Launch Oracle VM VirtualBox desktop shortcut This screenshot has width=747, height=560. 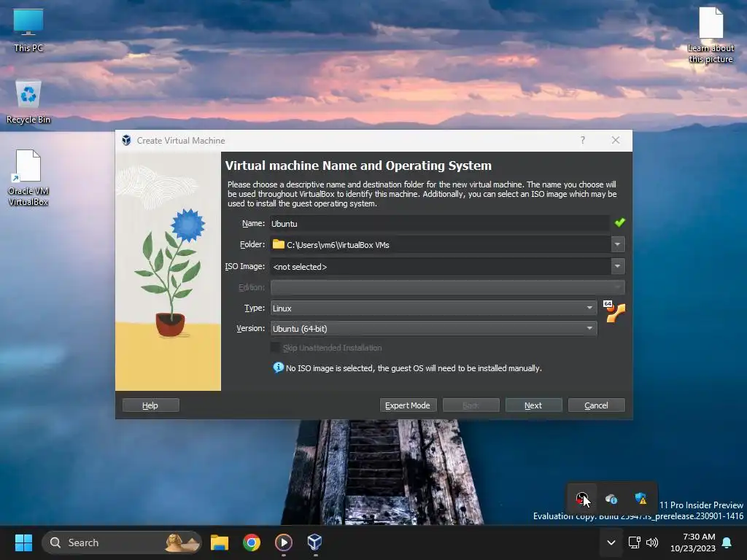28,178
